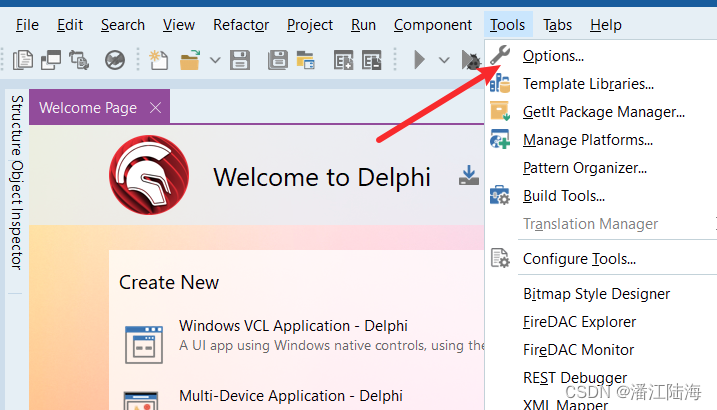Click the Run with Debugging bug icon
Viewport: 717px width, 410px height.
point(471,60)
